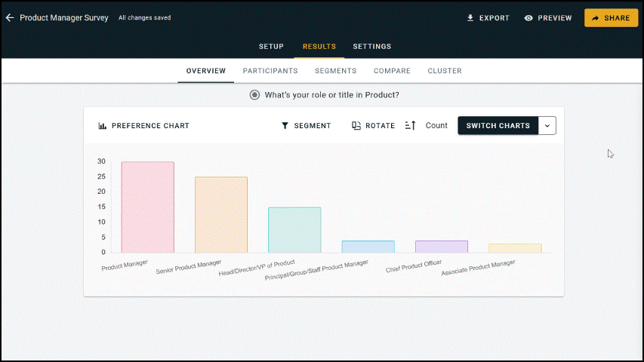The width and height of the screenshot is (644, 362).
Task: Click the Segment filter icon
Action: click(x=285, y=126)
